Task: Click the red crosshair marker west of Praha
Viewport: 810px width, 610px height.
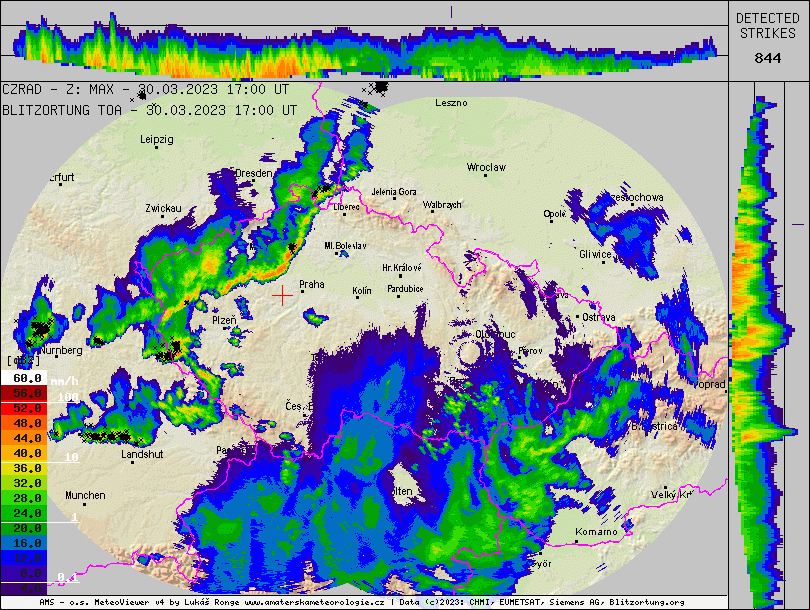Action: 283,294
